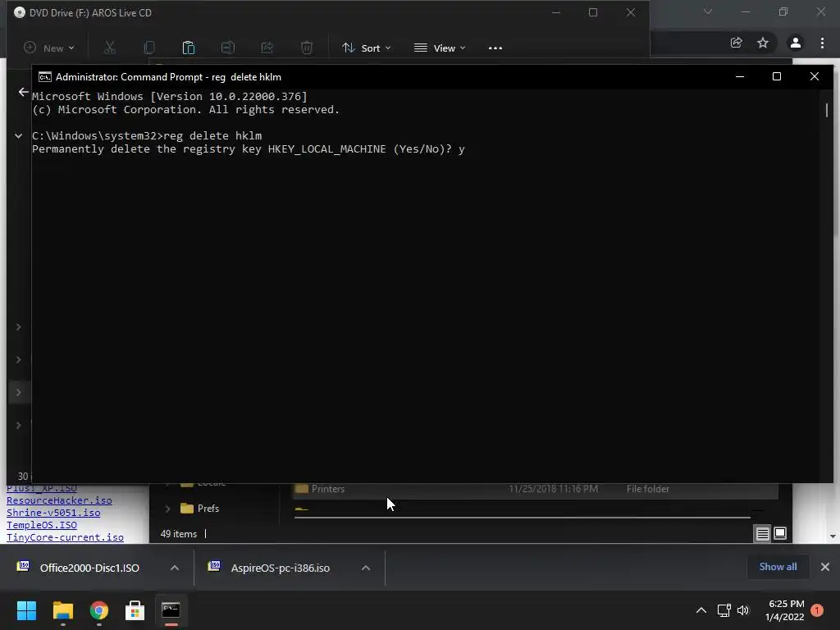
Task: Click Show all downloads
Action: coord(778,567)
